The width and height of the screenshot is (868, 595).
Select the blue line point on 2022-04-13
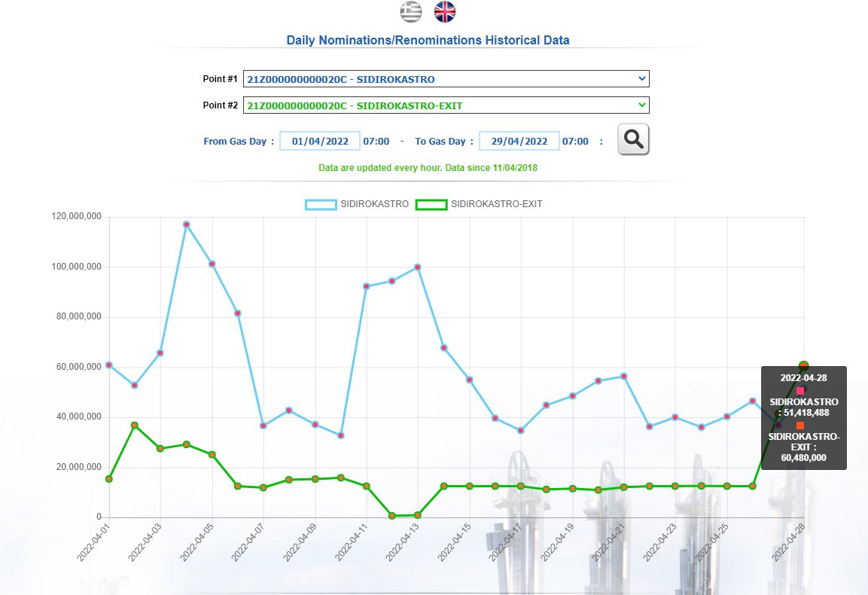(418, 267)
